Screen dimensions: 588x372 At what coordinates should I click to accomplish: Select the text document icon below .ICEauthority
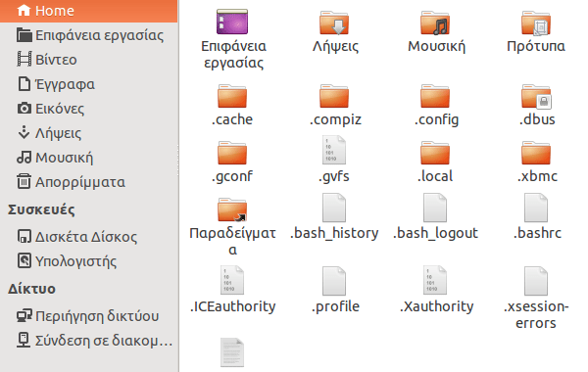[232, 352]
